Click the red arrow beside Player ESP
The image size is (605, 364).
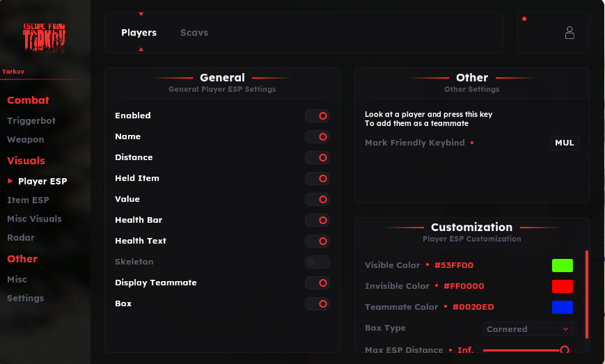click(x=10, y=181)
